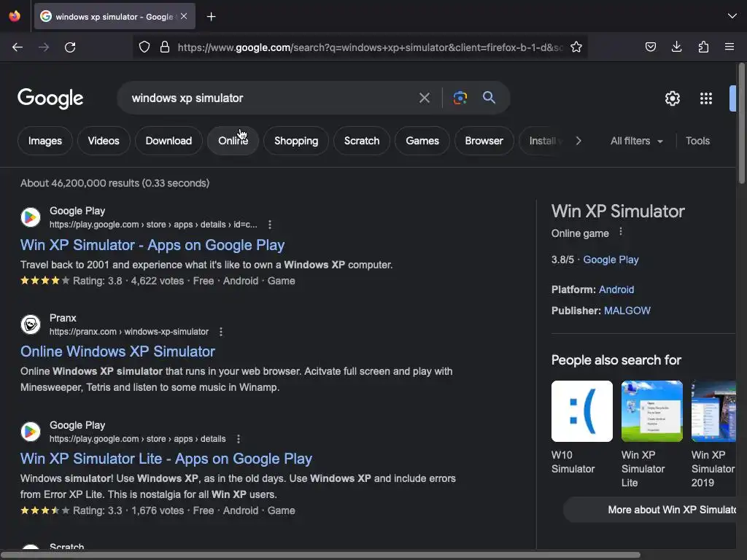Open knowledge panel more options dots

click(x=620, y=232)
